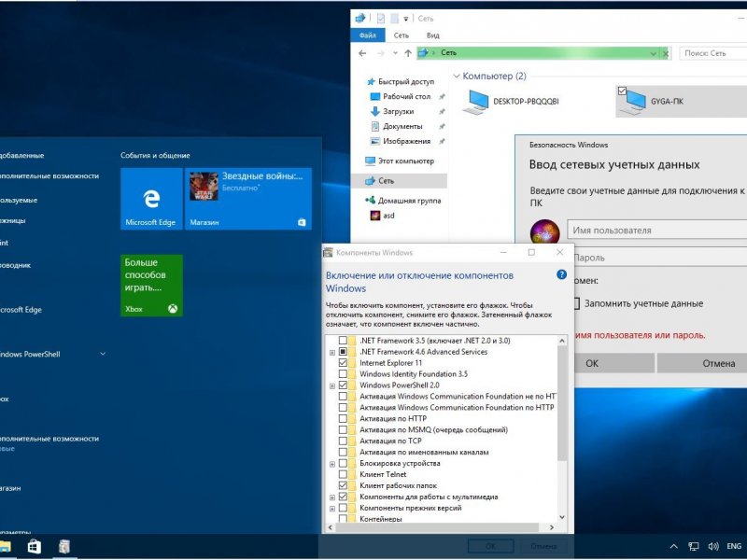This screenshot has height=560, width=747.
Task: Enable .NET Framework 3.5 checkbox
Action: (343, 341)
